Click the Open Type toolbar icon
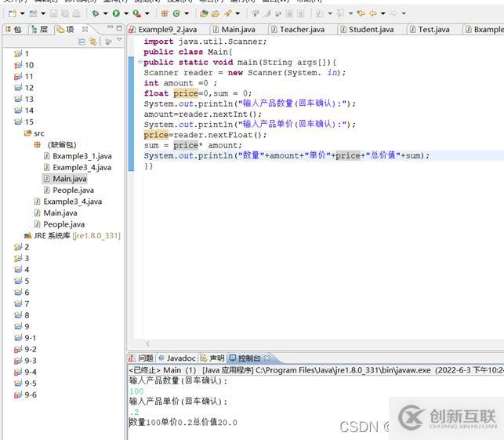Image resolution: width=504 pixels, height=440 pixels. (x=204, y=13)
